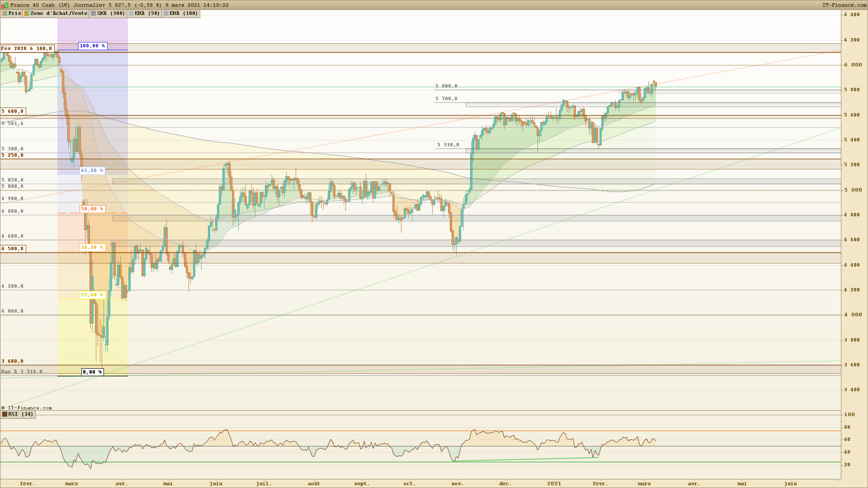The image size is (868, 488).
Task: Click the candlestick icon in title bar
Action: tap(5, 5)
